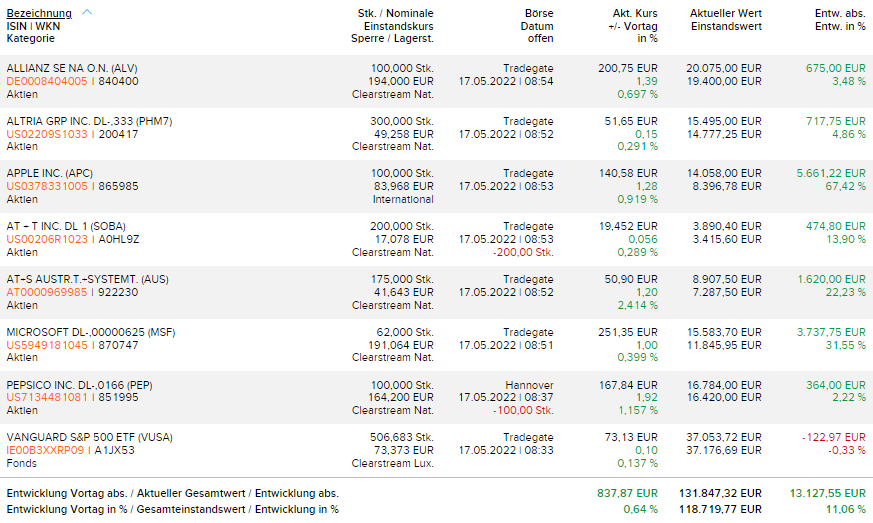
Task: Toggle the sort arrow next to Bezeichnung
Action: 87,13
